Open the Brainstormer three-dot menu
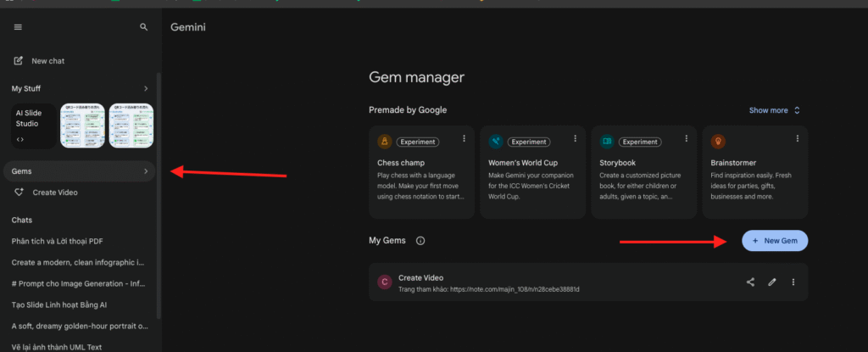 tap(797, 138)
